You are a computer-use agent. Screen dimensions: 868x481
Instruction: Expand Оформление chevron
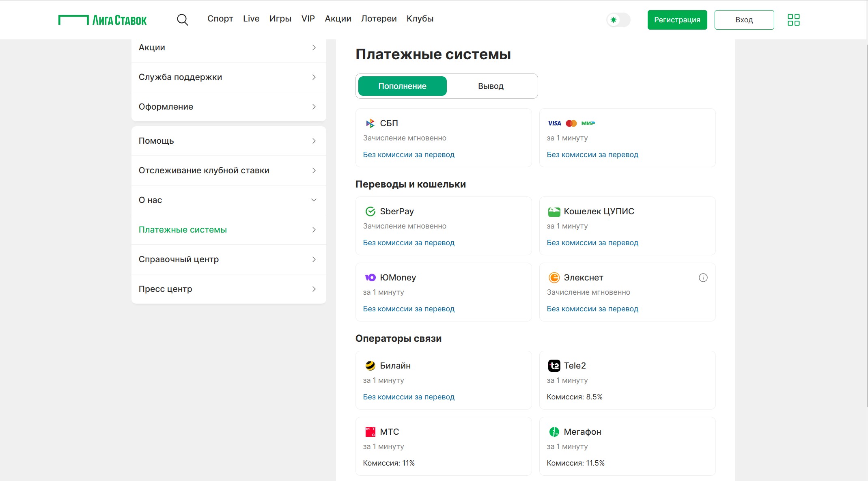pos(314,107)
